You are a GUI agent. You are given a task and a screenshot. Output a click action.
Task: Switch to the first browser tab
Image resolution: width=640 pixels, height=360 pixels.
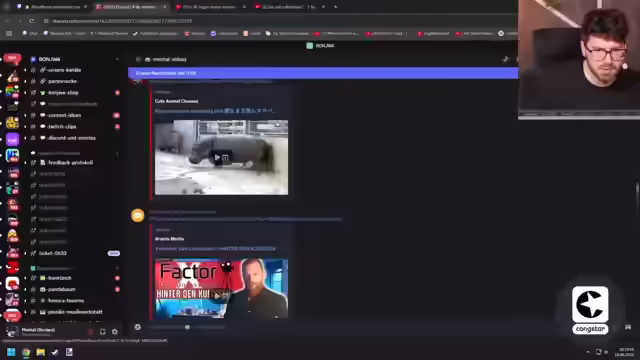[x=53, y=7]
